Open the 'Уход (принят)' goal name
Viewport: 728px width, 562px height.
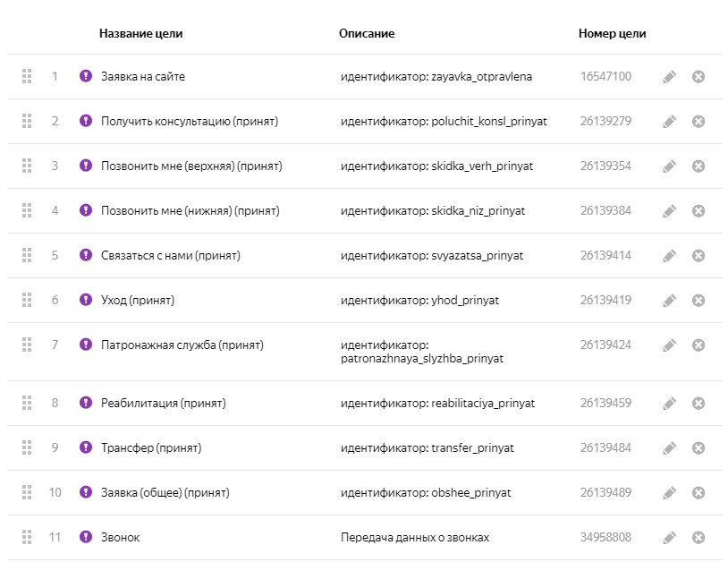pyautogui.click(x=138, y=301)
